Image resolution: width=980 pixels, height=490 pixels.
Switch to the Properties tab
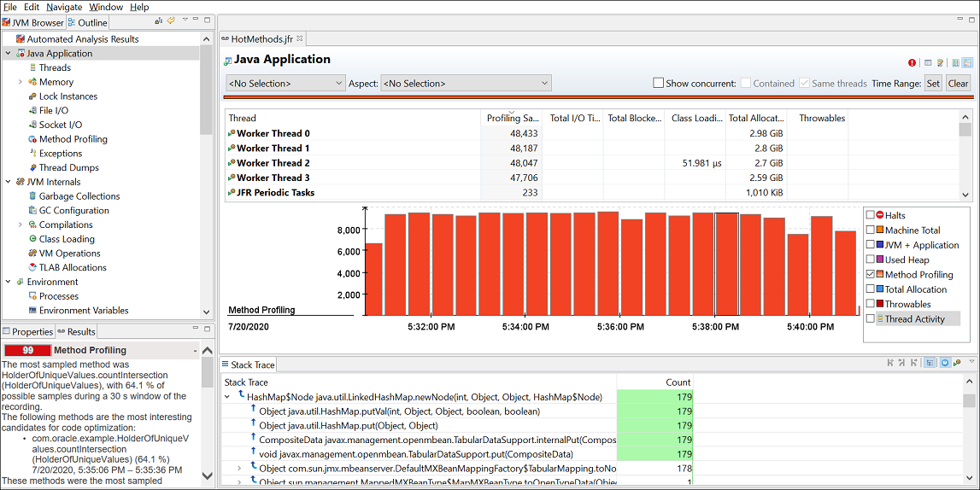pyautogui.click(x=27, y=331)
